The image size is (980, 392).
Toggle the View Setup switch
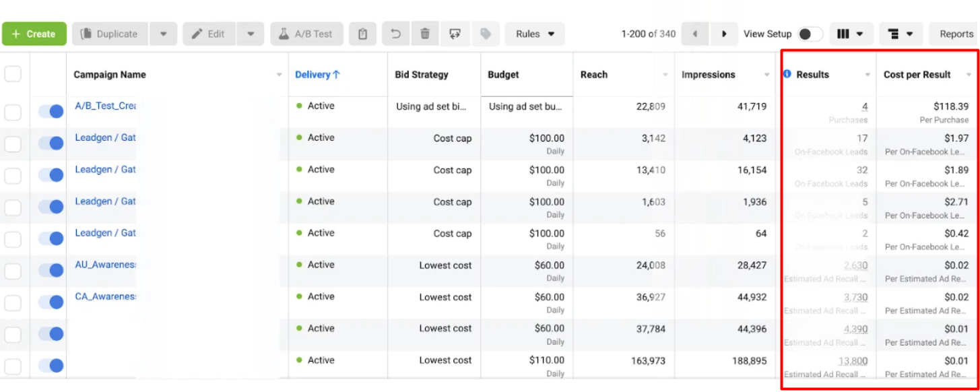pyautogui.click(x=810, y=34)
